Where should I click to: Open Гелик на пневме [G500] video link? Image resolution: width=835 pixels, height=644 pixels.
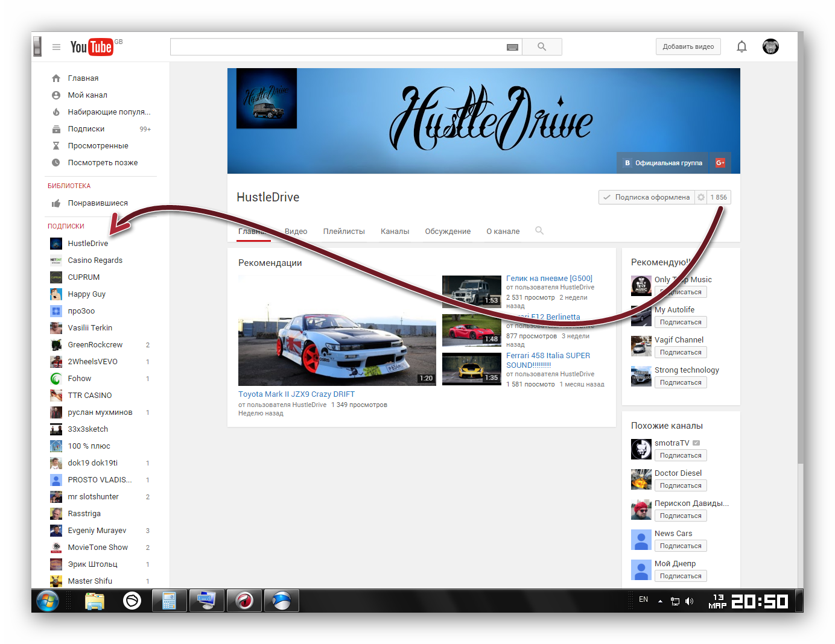(549, 279)
